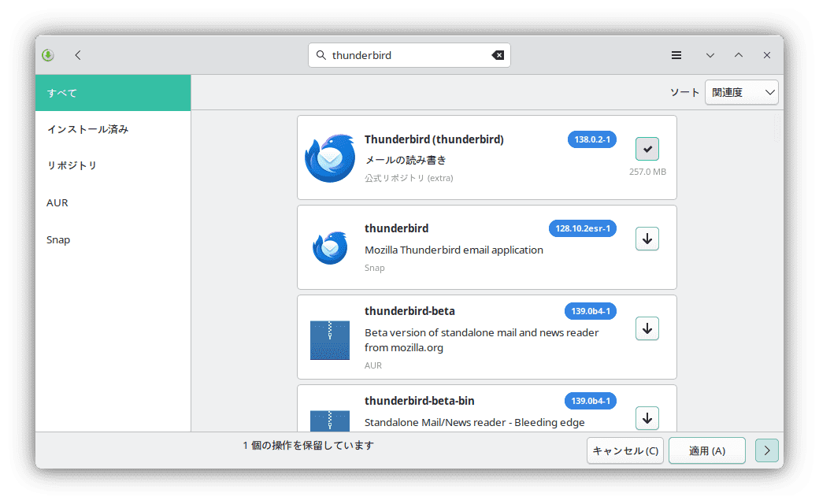Click the AUR source label under thunderbird-beta

(x=373, y=365)
